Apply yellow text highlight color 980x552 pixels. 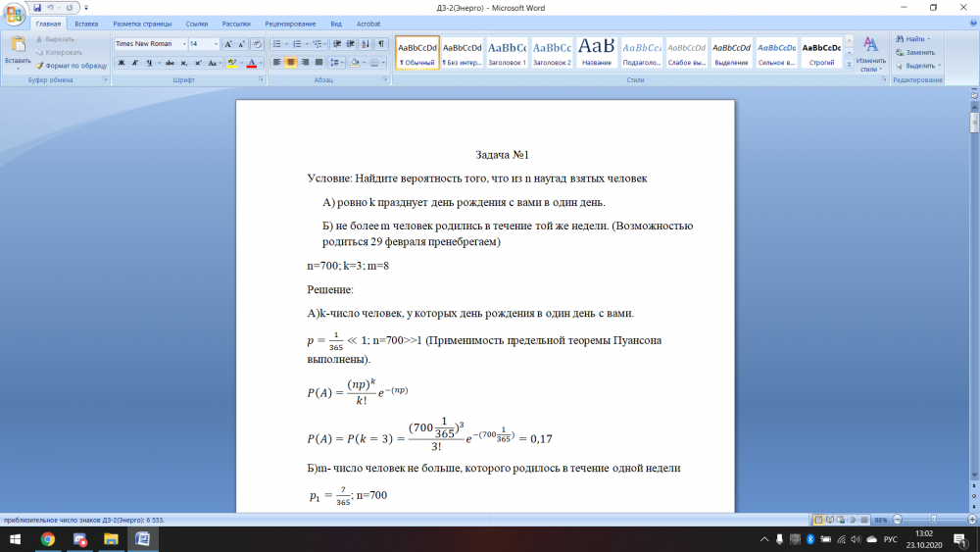point(232,63)
